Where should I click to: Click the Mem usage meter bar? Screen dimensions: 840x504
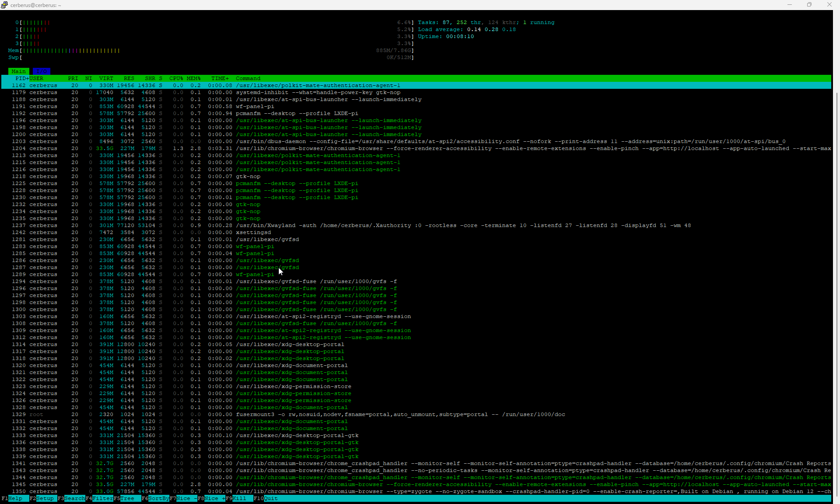[211, 50]
